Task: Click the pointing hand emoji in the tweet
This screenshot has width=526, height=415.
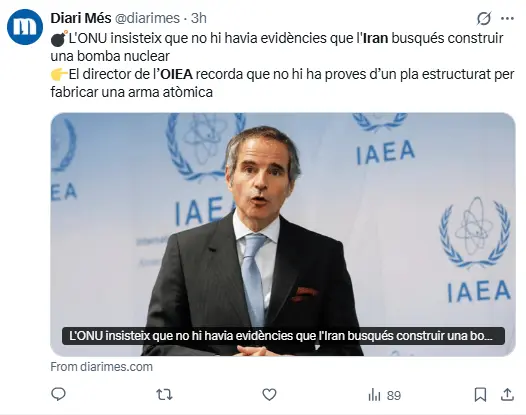Action: 59,74
